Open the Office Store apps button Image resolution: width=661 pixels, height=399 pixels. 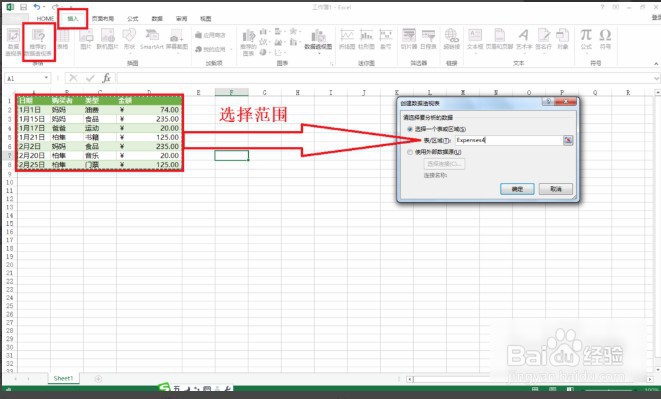point(210,35)
